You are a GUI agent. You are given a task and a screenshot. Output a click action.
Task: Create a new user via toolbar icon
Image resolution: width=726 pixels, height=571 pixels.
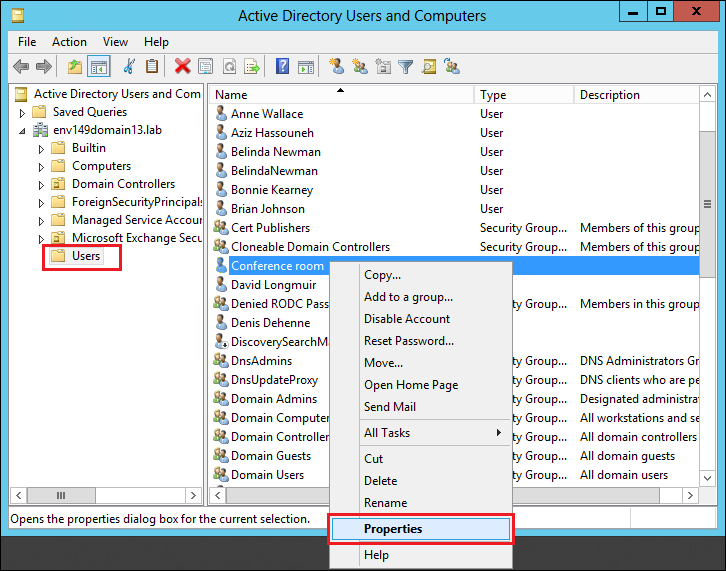coord(337,67)
